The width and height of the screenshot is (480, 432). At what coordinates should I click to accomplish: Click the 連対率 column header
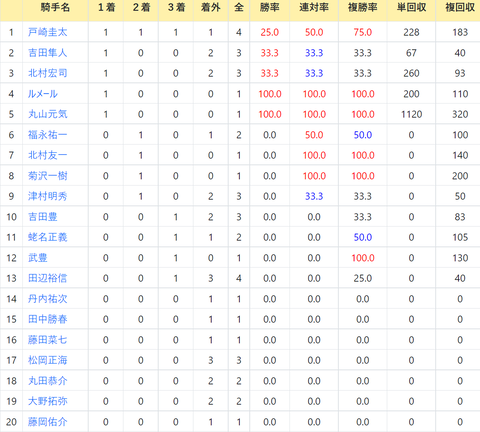314,7
